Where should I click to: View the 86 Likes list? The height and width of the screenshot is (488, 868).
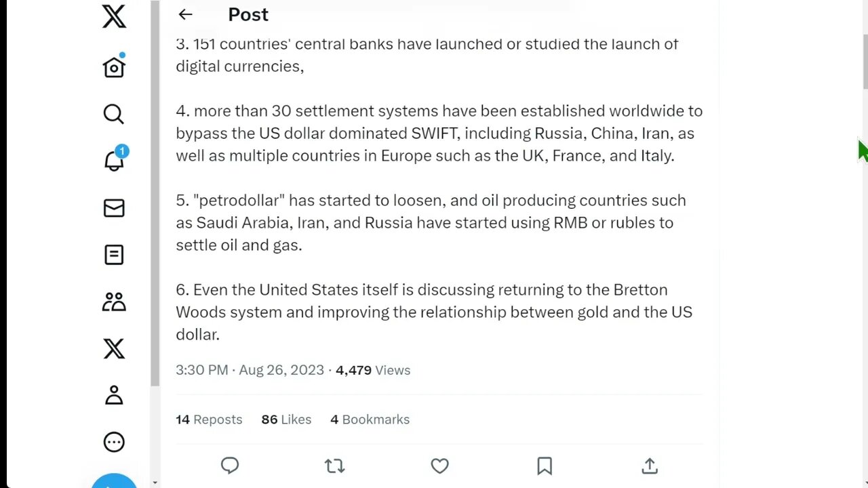286,420
